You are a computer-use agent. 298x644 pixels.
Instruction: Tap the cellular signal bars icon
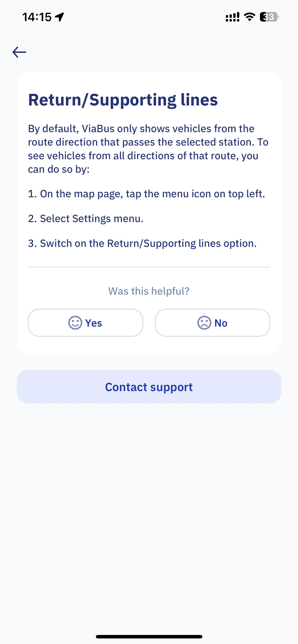(x=233, y=17)
